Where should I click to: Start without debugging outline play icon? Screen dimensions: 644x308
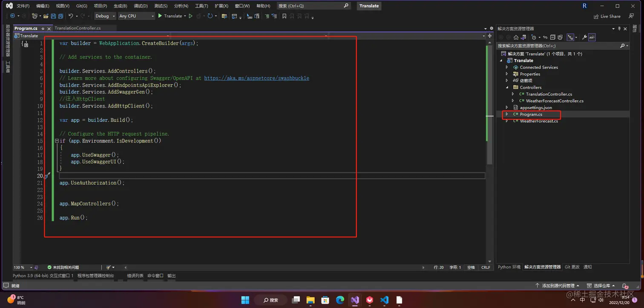190,16
